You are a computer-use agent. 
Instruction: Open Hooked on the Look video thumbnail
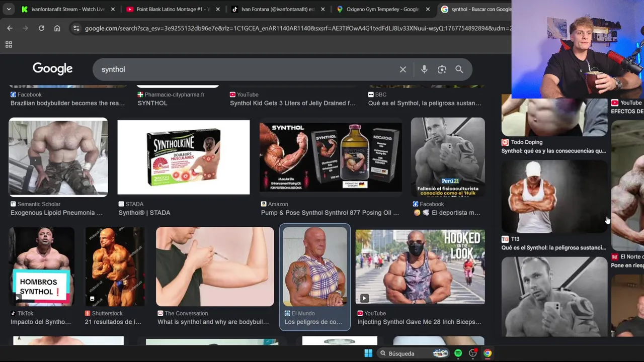[420, 266]
